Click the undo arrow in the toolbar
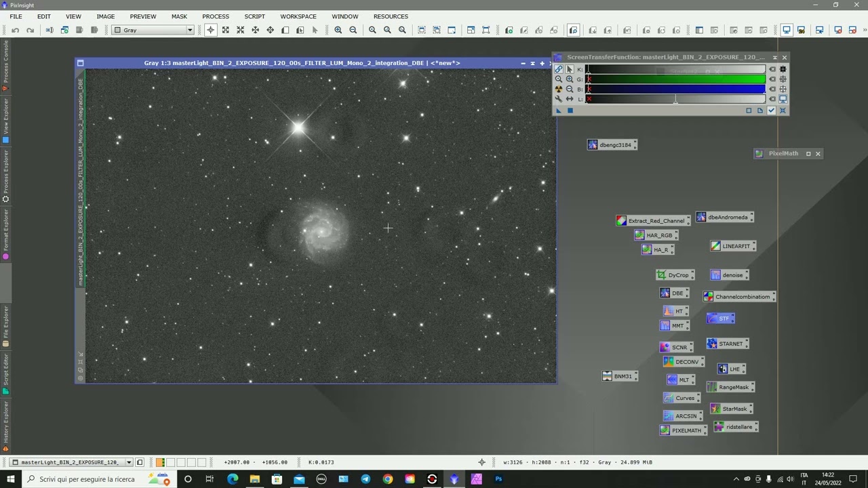This screenshot has height=488, width=868. tap(15, 30)
